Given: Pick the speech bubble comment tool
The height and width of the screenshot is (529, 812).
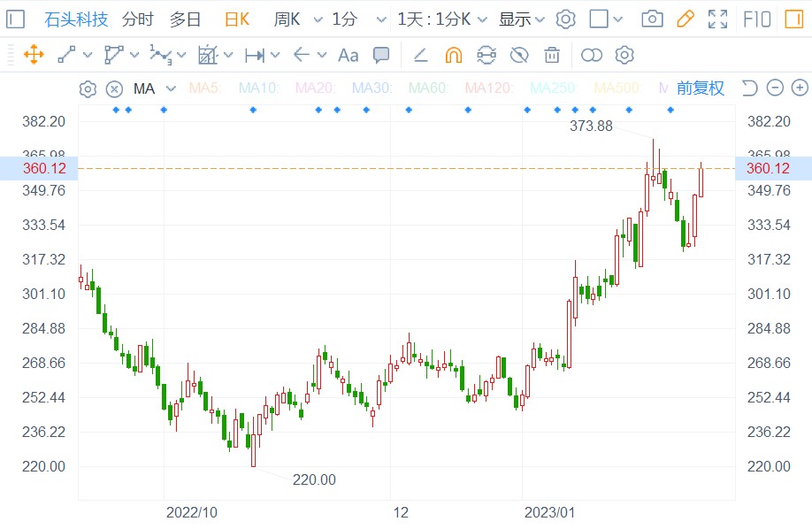Looking at the screenshot, I should coord(381,55).
